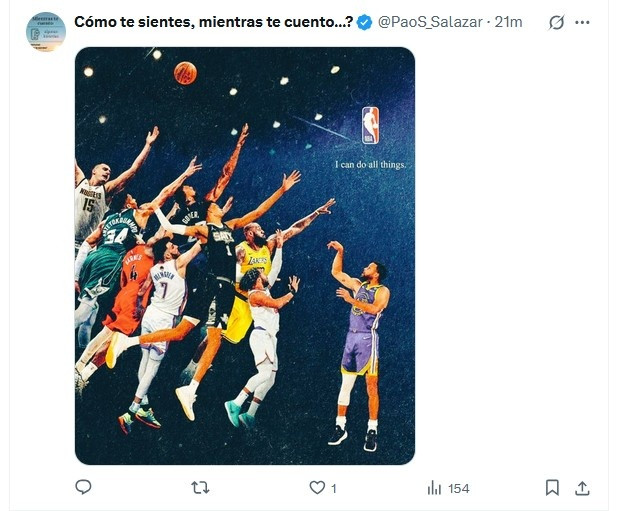Open the Grok explain-post icon
Screen dimensions: 620x511
point(557,22)
